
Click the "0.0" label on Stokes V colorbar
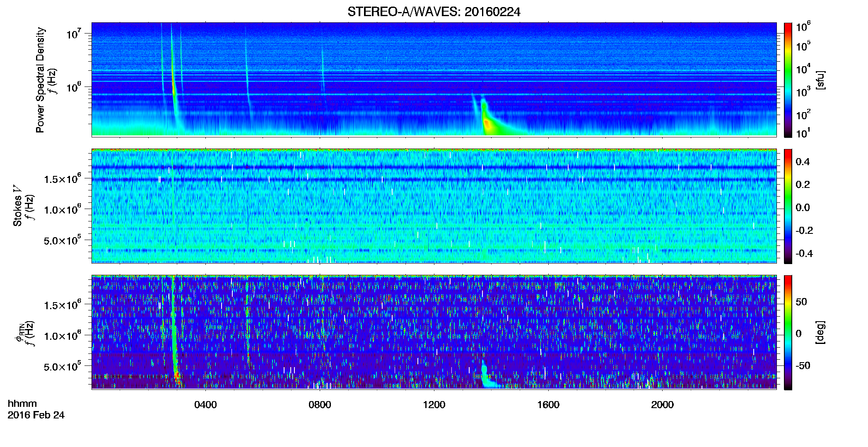click(803, 207)
